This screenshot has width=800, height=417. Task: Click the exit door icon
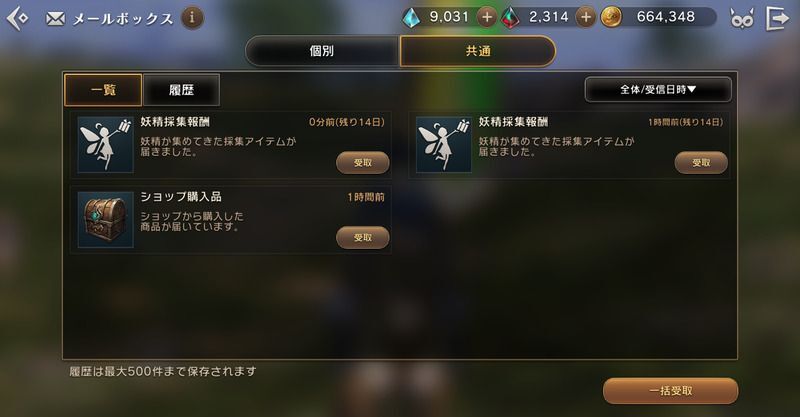[x=778, y=18]
